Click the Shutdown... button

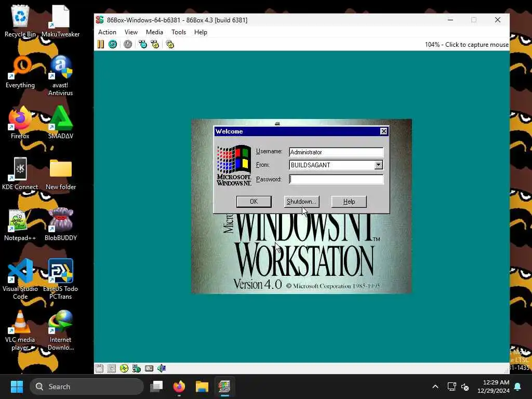point(301,202)
